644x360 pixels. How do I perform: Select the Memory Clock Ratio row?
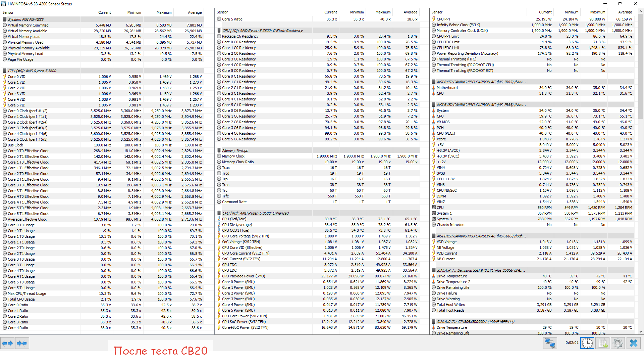coord(318,162)
